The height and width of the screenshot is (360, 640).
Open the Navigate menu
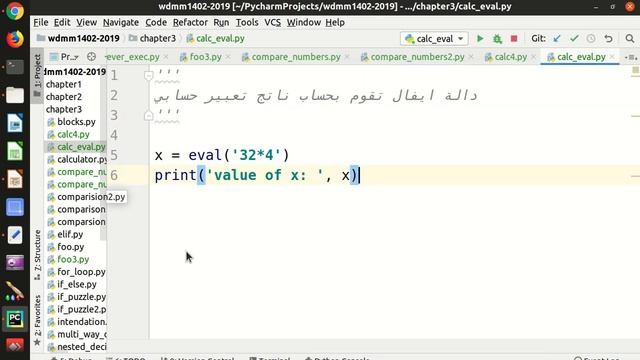[121, 22]
